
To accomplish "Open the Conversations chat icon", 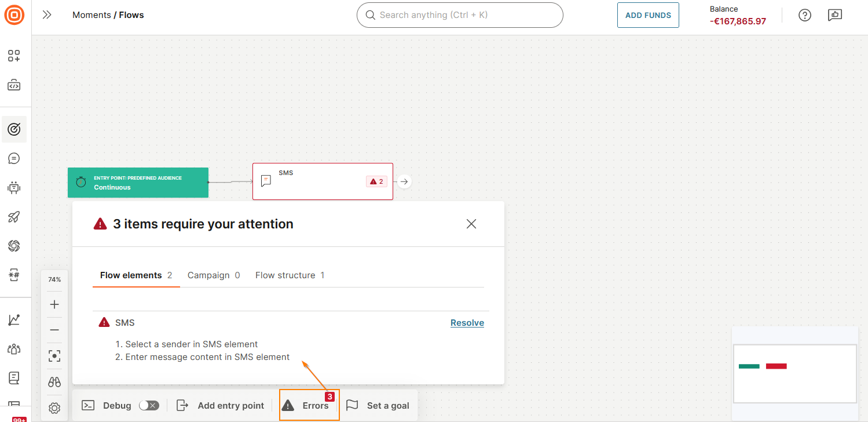I will click(x=14, y=158).
